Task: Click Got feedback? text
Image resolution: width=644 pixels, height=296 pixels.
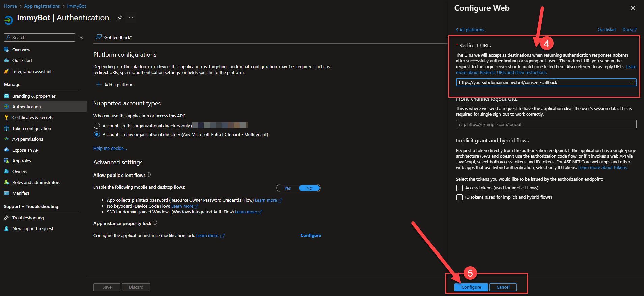Action: tap(118, 37)
